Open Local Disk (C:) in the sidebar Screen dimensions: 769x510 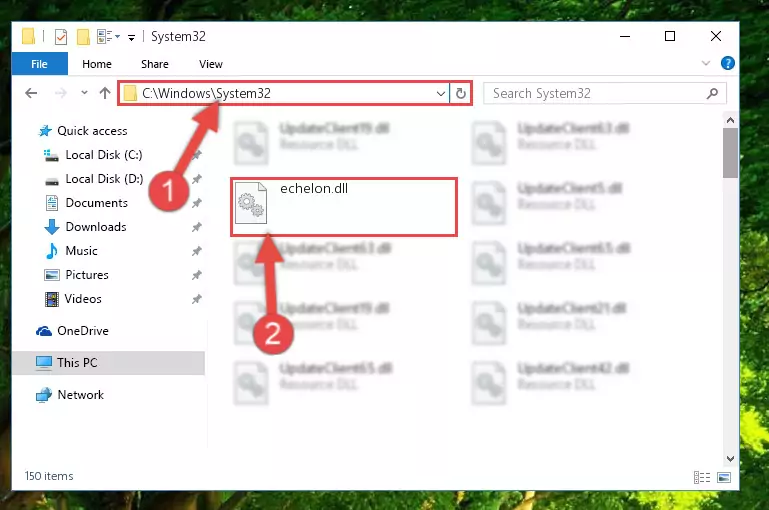pos(104,155)
